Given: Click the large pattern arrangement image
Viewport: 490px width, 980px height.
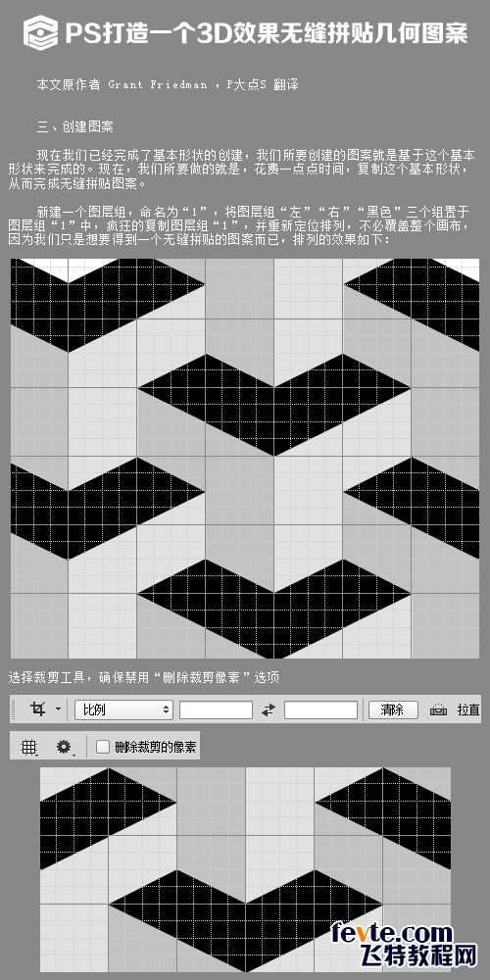Looking at the screenshot, I should (245, 458).
